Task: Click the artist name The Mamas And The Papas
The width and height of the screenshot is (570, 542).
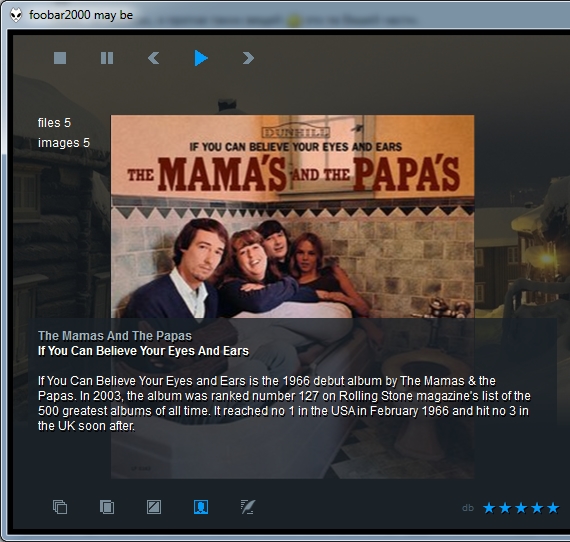Action: point(115,336)
